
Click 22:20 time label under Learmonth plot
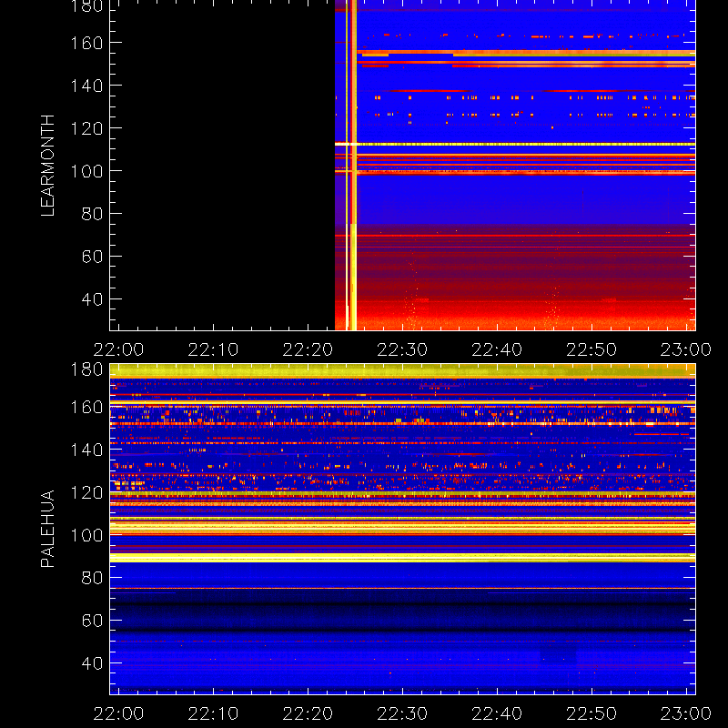pos(308,349)
